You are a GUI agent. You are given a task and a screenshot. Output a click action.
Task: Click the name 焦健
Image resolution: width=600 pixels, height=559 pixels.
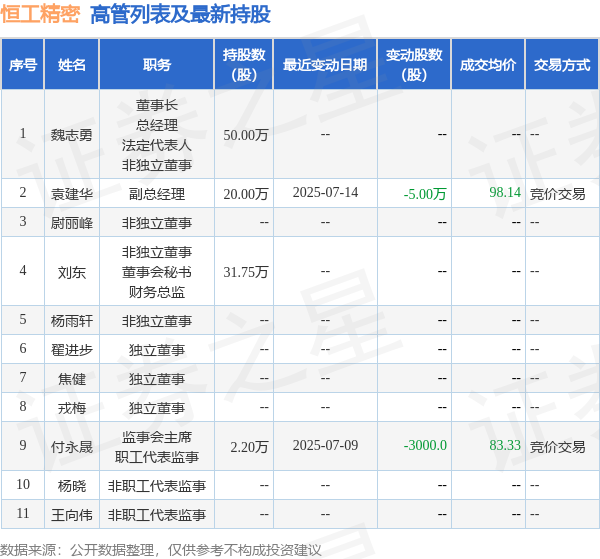click(x=72, y=379)
